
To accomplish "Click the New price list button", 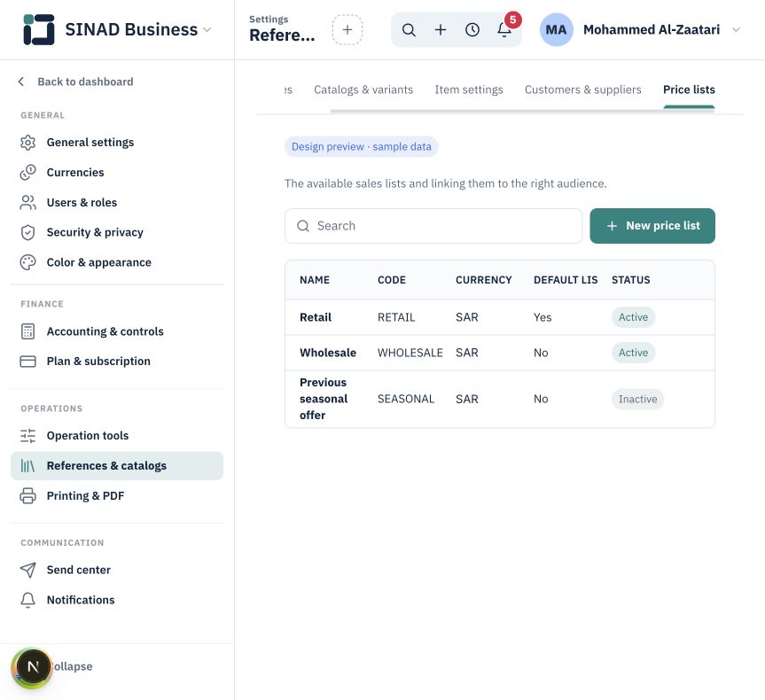I will [652, 226].
